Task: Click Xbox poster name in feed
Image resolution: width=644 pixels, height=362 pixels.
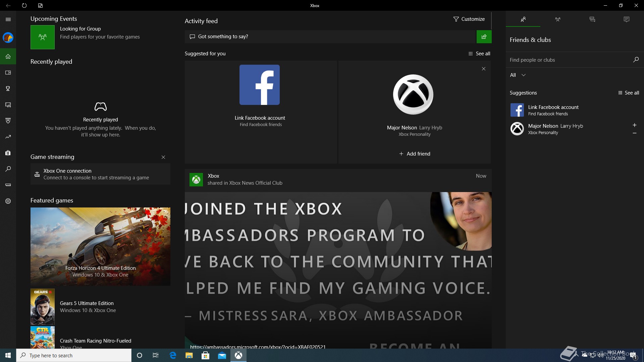Action: [213, 176]
